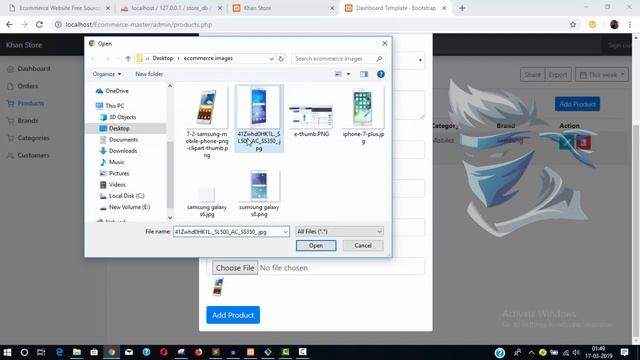Expand the address path history dropdown
Viewport: 640px width, 360px height.
click(271, 59)
